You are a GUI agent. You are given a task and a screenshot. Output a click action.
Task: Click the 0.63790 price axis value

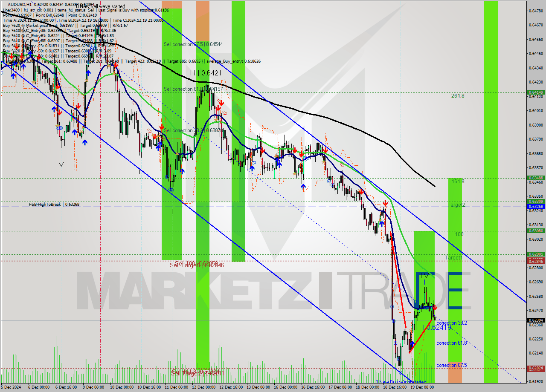point(536,139)
